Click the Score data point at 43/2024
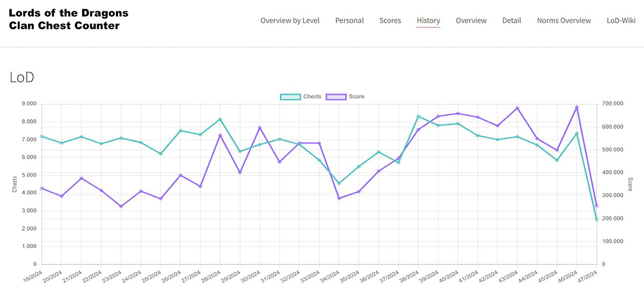644x293 pixels. [517, 108]
